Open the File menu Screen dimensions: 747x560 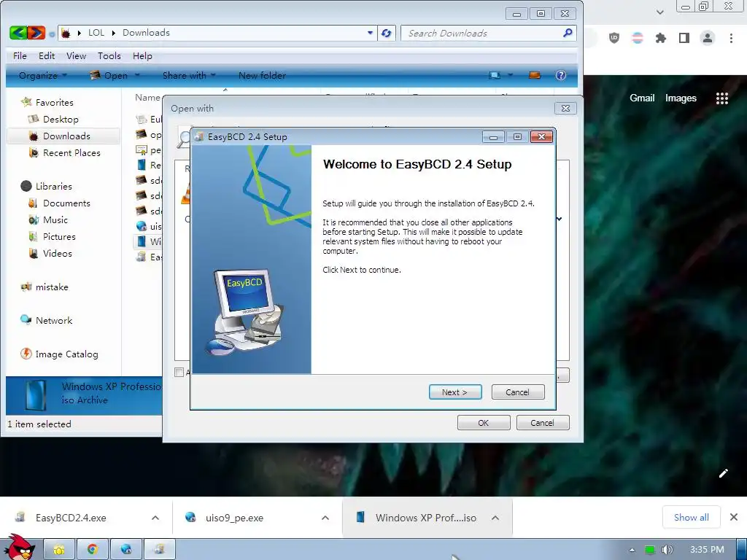[20, 55]
